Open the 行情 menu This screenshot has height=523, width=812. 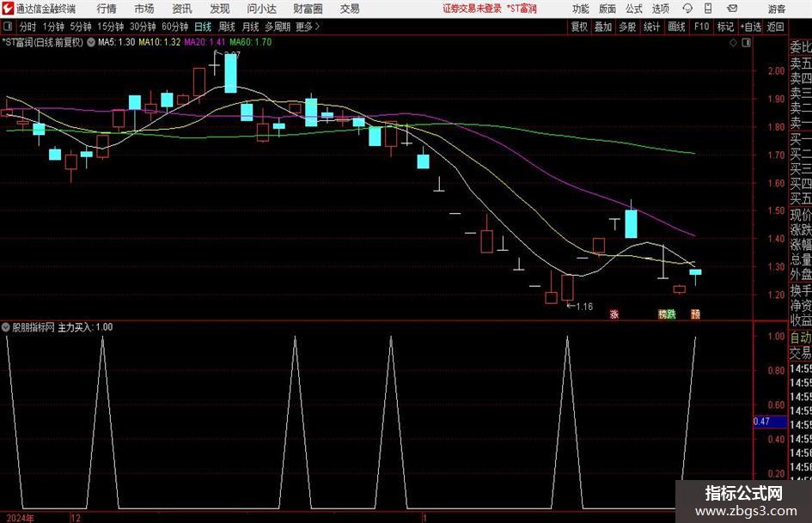coord(107,9)
